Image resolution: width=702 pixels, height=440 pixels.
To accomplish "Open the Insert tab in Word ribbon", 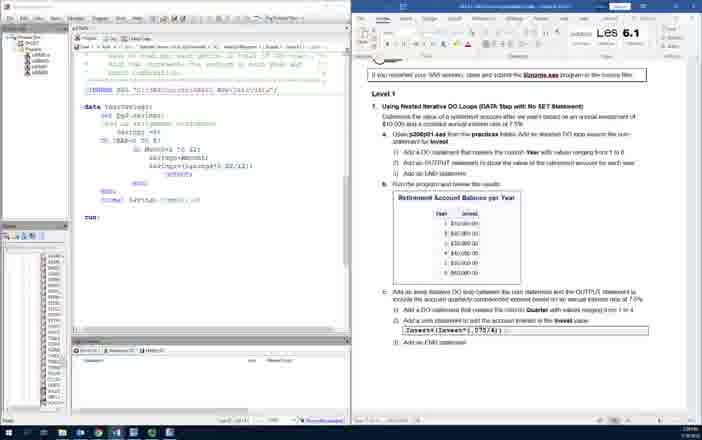I will click(x=405, y=18).
